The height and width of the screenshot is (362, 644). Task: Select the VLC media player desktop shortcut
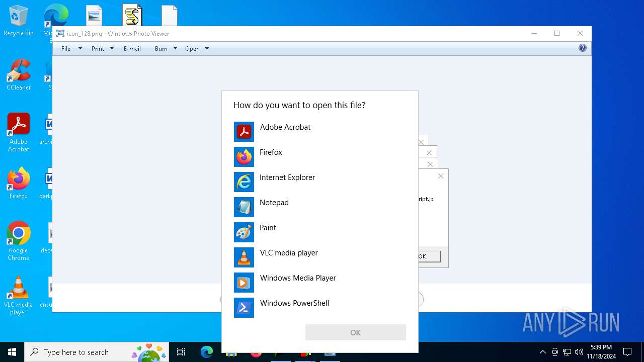(19, 296)
